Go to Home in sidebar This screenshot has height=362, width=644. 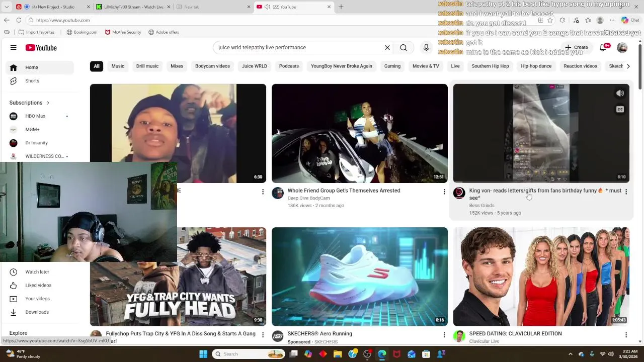coord(40,67)
